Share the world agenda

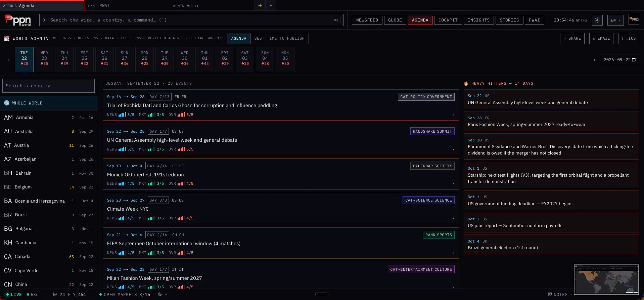tap(572, 38)
